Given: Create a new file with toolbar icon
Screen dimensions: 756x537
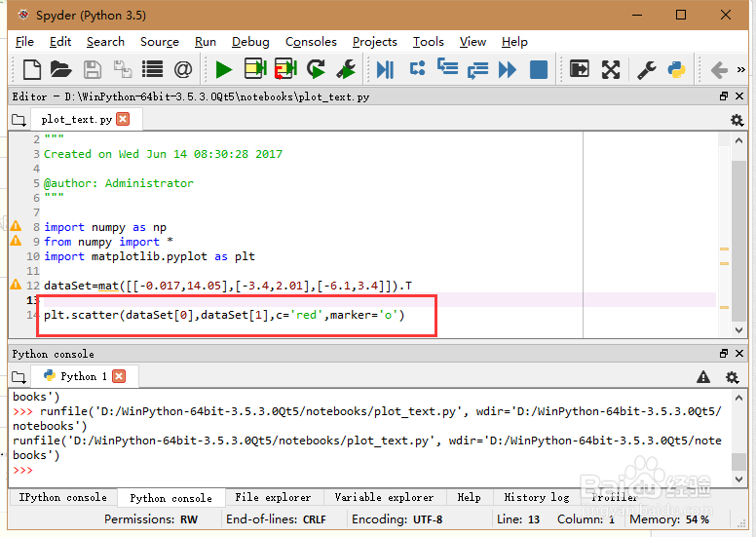Looking at the screenshot, I should click(32, 69).
